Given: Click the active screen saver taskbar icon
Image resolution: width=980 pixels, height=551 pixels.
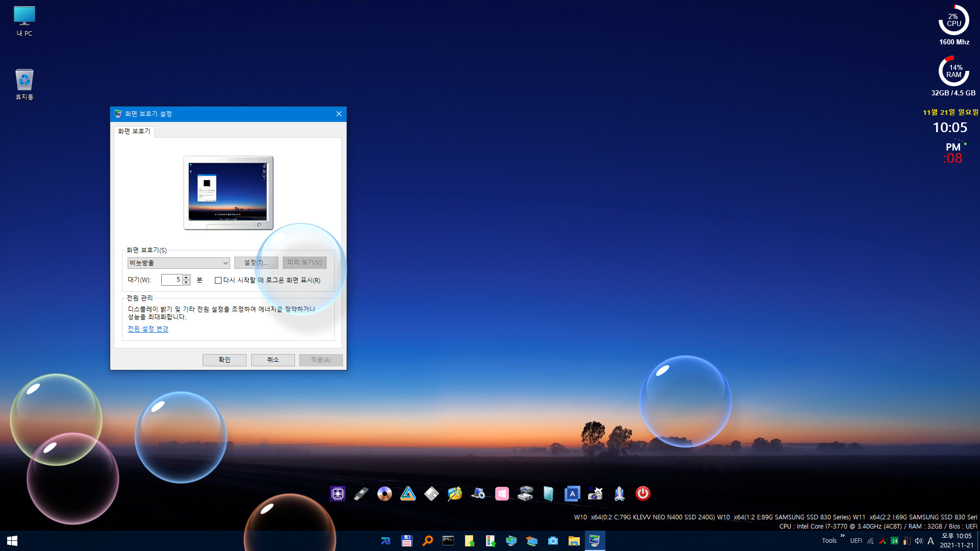Looking at the screenshot, I should [595, 541].
